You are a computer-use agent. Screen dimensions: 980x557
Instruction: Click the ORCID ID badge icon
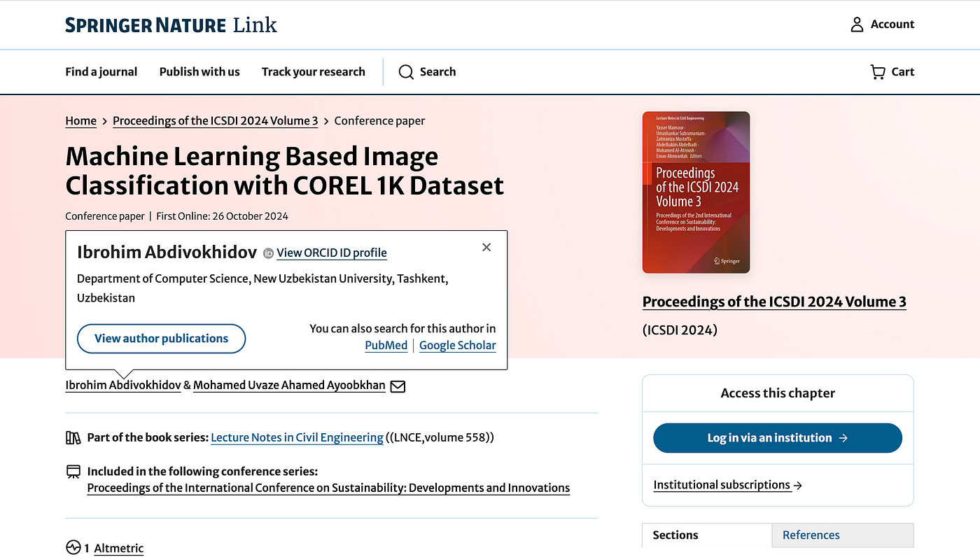(269, 253)
